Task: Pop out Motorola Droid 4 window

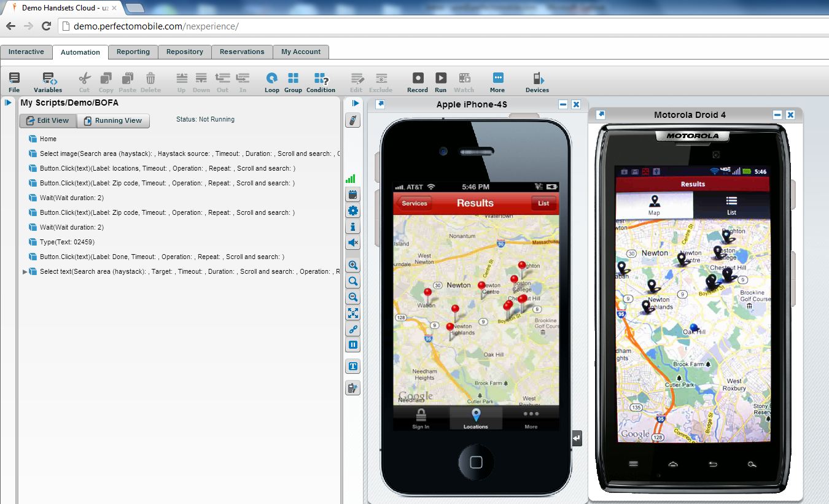Action: point(601,115)
